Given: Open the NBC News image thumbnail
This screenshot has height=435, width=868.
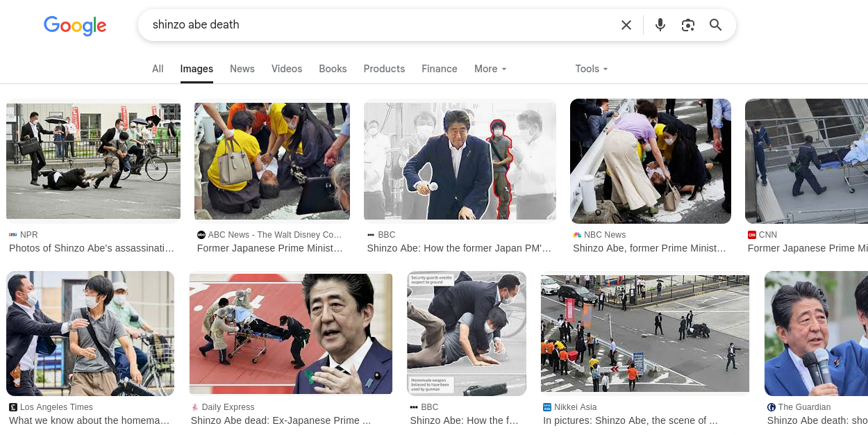Looking at the screenshot, I should point(651,161).
